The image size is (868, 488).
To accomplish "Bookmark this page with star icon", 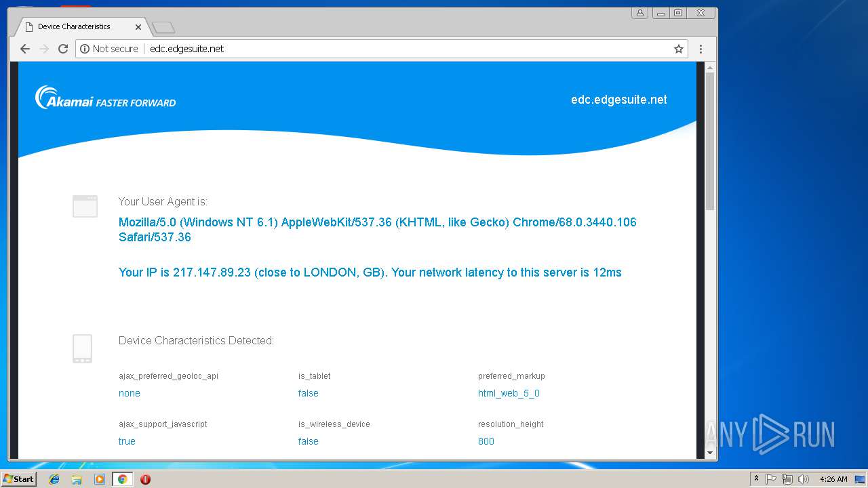I will point(678,49).
